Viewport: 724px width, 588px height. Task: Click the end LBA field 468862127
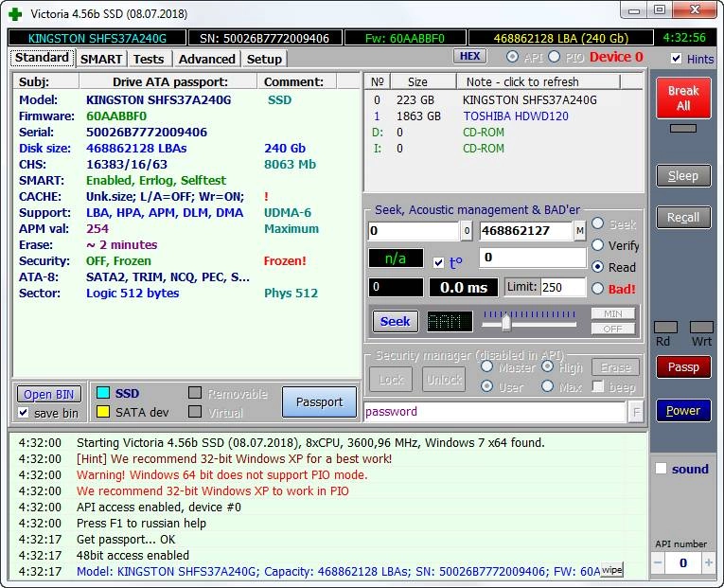pyautogui.click(x=526, y=230)
